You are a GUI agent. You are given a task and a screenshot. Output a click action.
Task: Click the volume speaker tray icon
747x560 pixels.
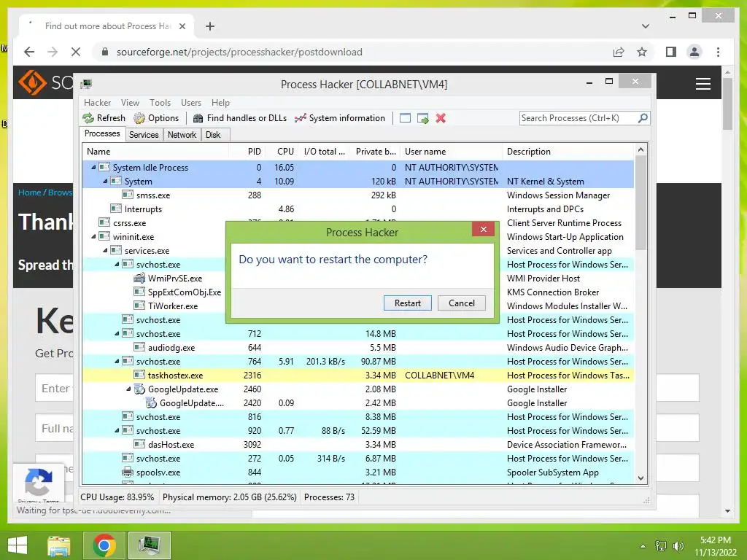[678, 546]
